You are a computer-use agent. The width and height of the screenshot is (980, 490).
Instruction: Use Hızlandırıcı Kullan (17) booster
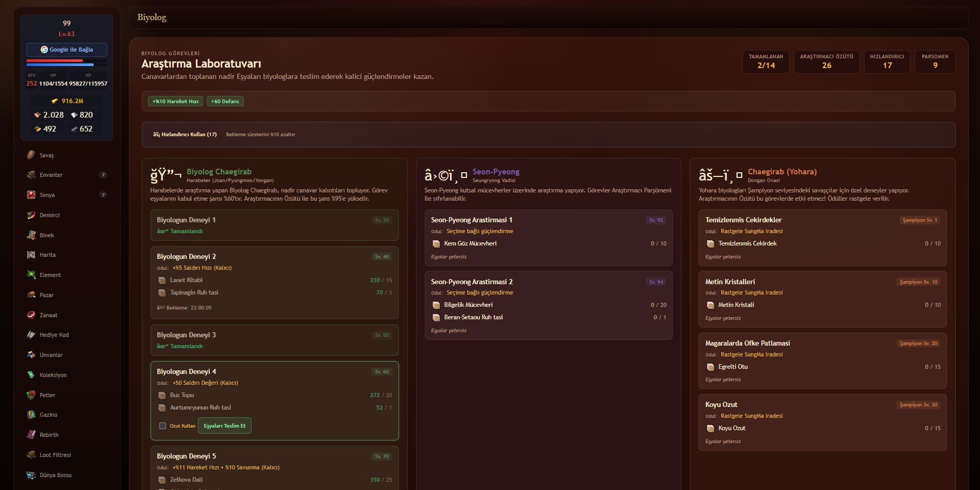(x=185, y=135)
